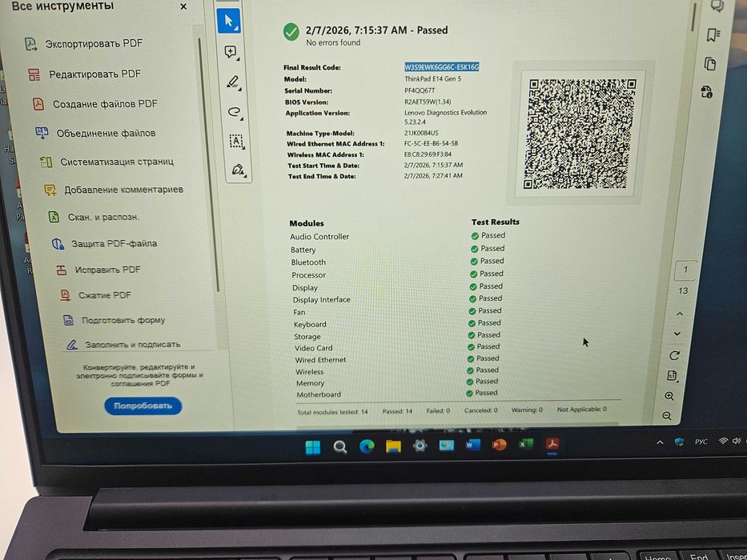
Task: Click the tools panel vertical scrollbar
Action: [x=208, y=164]
